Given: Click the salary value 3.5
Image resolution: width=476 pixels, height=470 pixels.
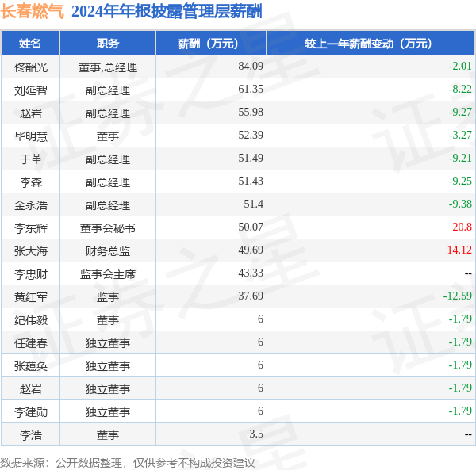Looking at the screenshot, I should coord(256,435).
